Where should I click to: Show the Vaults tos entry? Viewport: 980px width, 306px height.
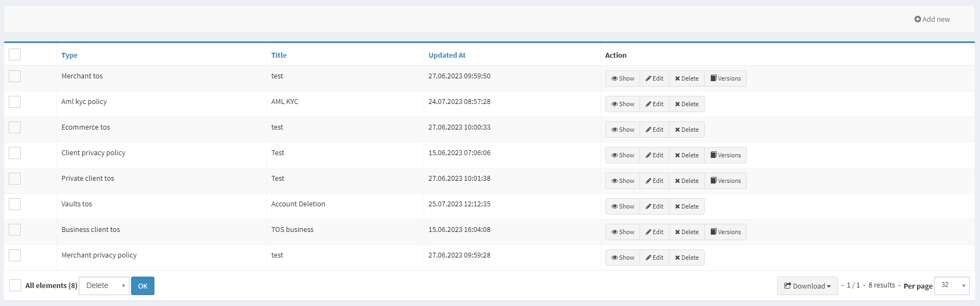click(623, 206)
